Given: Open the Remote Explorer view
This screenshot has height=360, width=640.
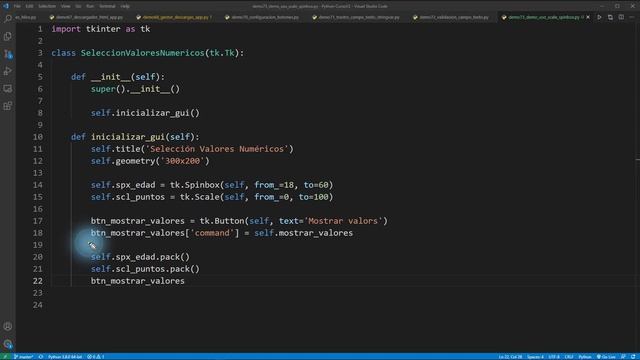Looking at the screenshot, I should pos(8,89).
